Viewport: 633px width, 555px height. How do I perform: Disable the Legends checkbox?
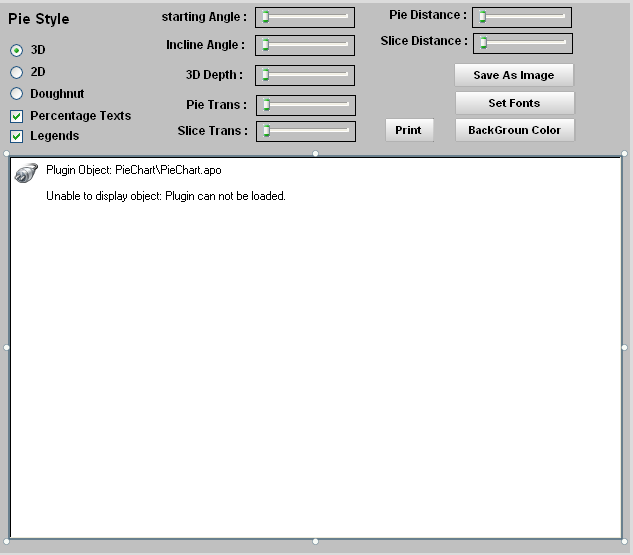pyautogui.click(x=16, y=136)
